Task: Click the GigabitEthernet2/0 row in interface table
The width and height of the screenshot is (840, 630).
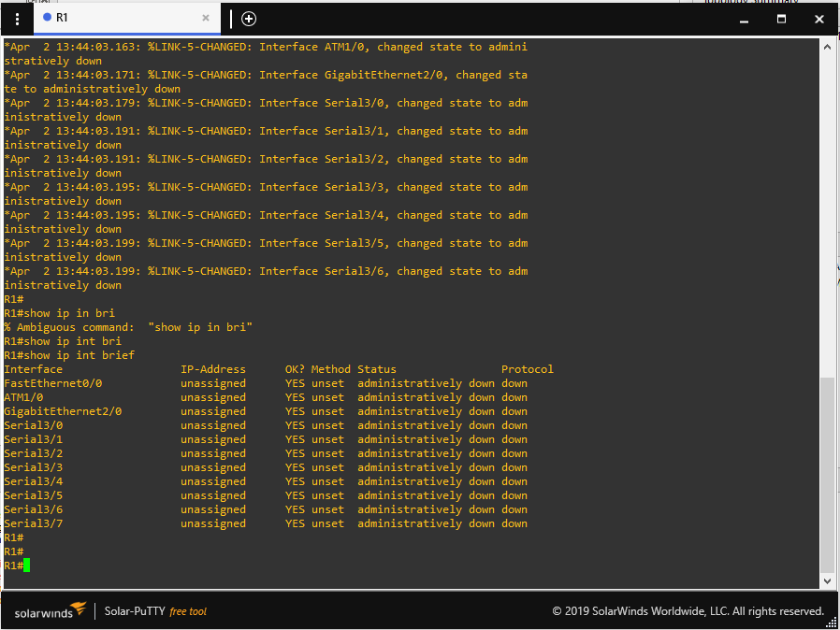Action: pyautogui.click(x=266, y=411)
